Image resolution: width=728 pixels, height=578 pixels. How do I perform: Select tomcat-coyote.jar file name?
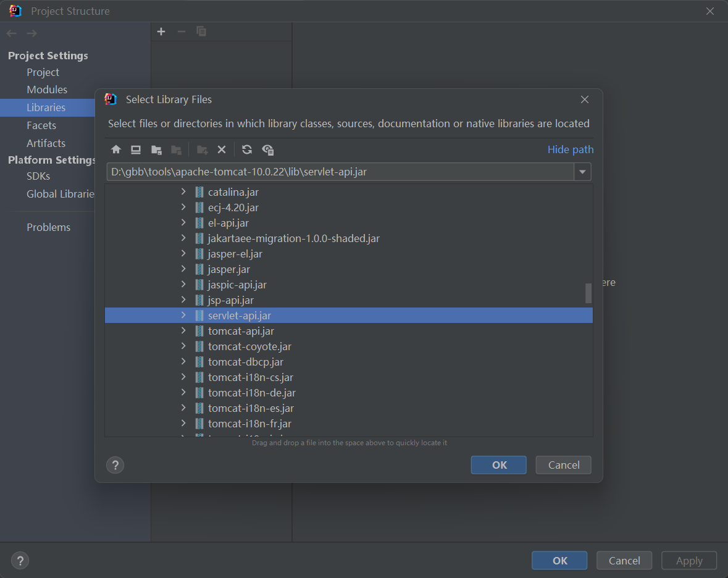point(250,347)
